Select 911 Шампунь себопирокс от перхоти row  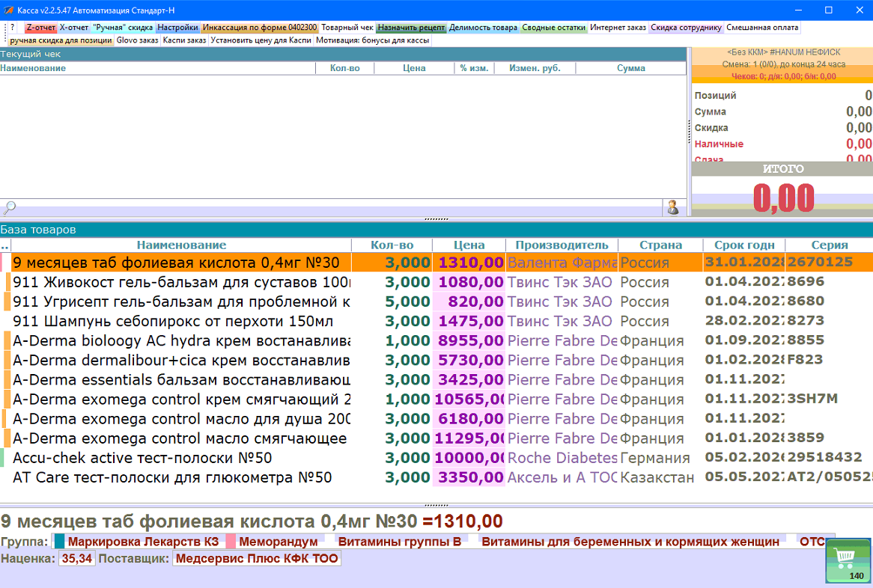point(436,321)
